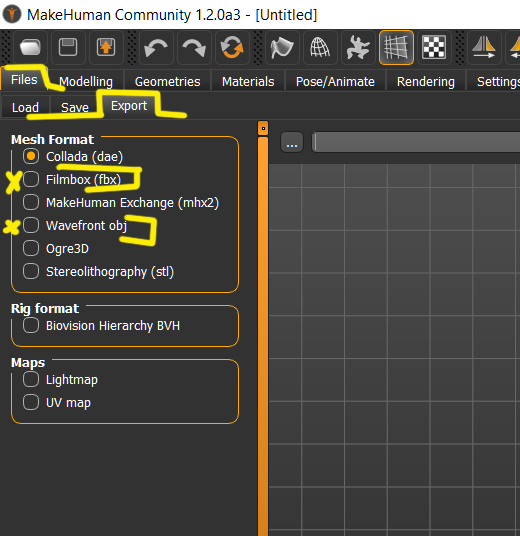Click the MakeHuman logo in title bar
The height and width of the screenshot is (536, 520).
[x=12, y=14]
